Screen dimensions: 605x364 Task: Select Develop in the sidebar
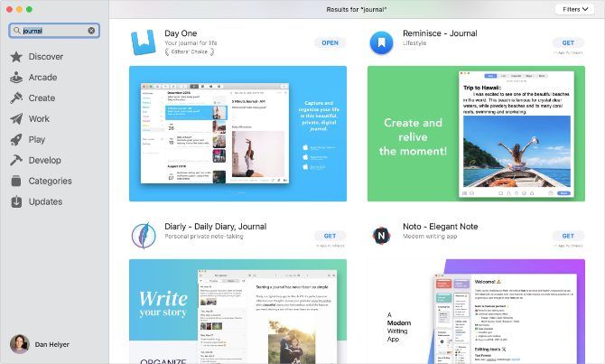pyautogui.click(x=45, y=160)
